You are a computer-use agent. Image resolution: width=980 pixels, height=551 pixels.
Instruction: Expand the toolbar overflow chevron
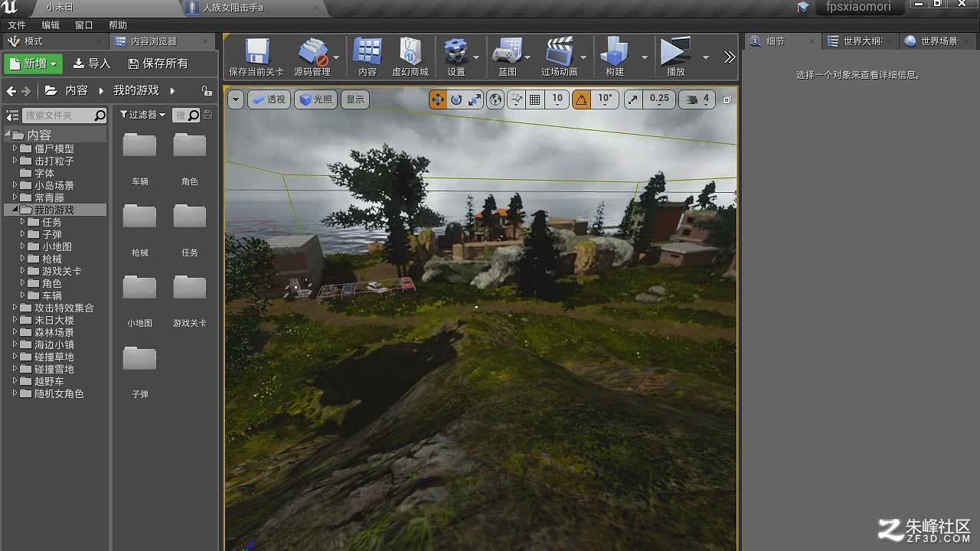(729, 57)
